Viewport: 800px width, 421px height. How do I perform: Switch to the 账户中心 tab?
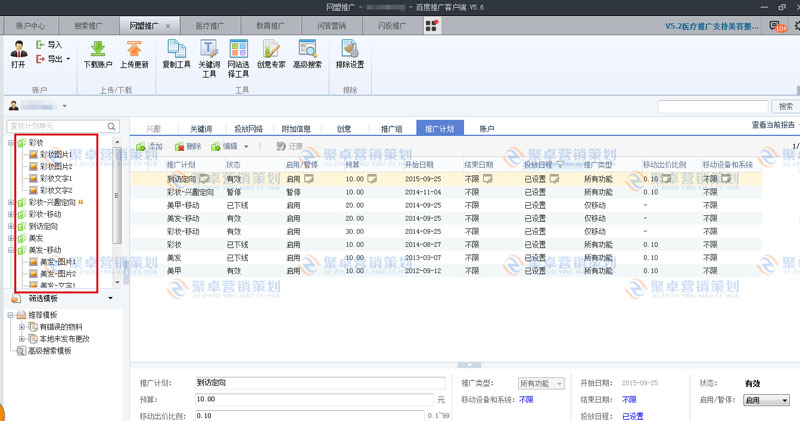click(30, 26)
